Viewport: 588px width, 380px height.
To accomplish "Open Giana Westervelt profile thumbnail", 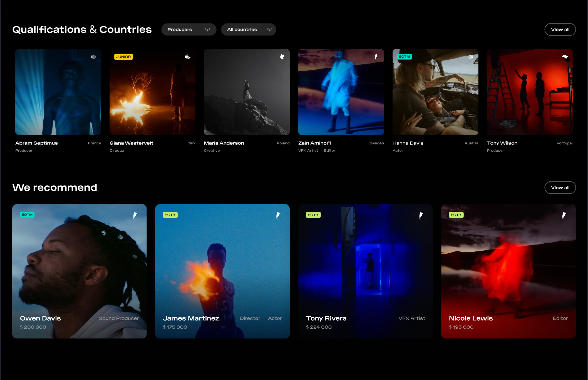I will pos(152,92).
